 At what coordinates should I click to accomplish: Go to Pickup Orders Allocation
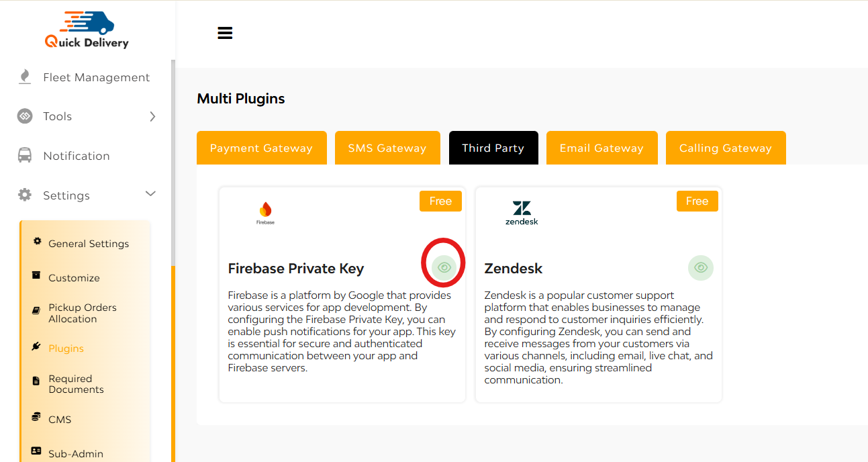tap(83, 313)
